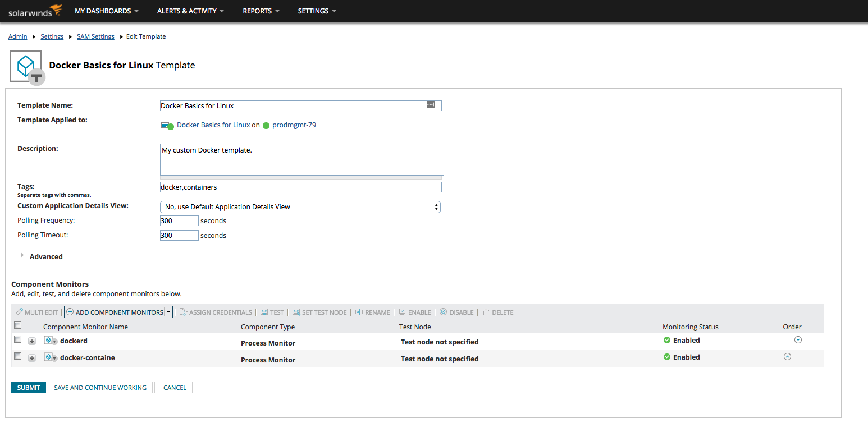The height and width of the screenshot is (432, 868).
Task: Click the Monitoring Status column header
Action: point(691,327)
